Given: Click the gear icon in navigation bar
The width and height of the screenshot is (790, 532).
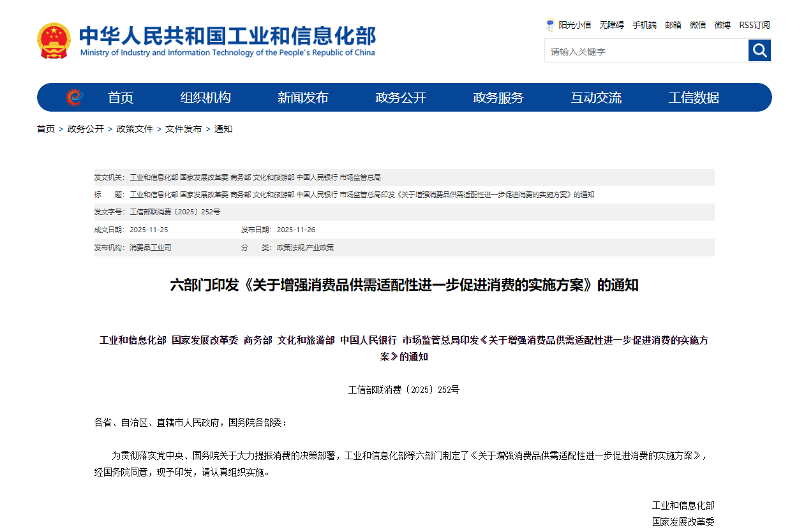Looking at the screenshot, I should (74, 98).
